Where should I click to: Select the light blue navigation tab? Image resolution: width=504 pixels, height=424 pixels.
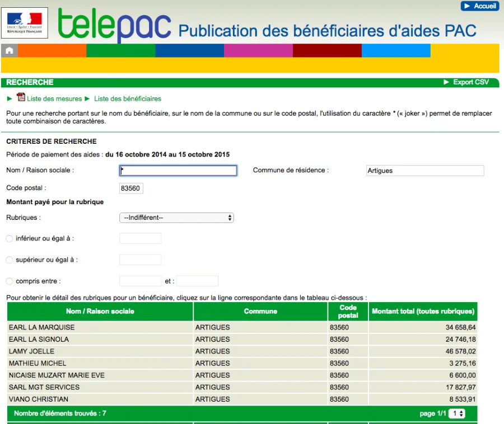[x=396, y=51]
